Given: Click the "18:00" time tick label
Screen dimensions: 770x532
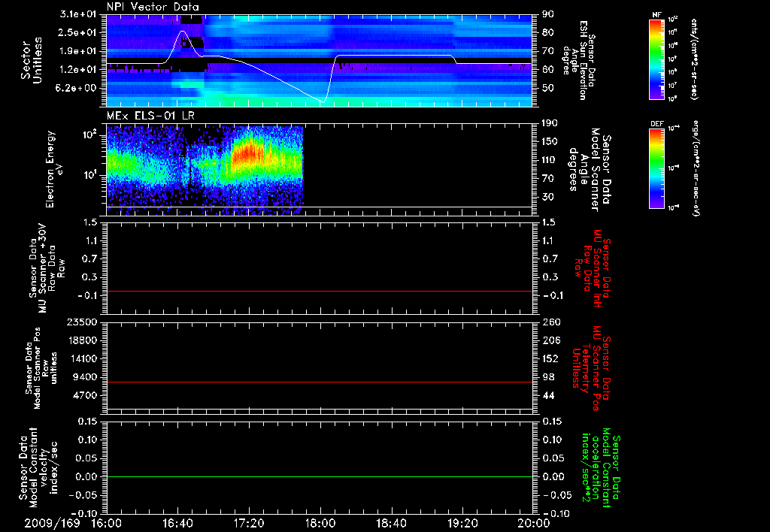Looking at the screenshot, I should (320, 523).
